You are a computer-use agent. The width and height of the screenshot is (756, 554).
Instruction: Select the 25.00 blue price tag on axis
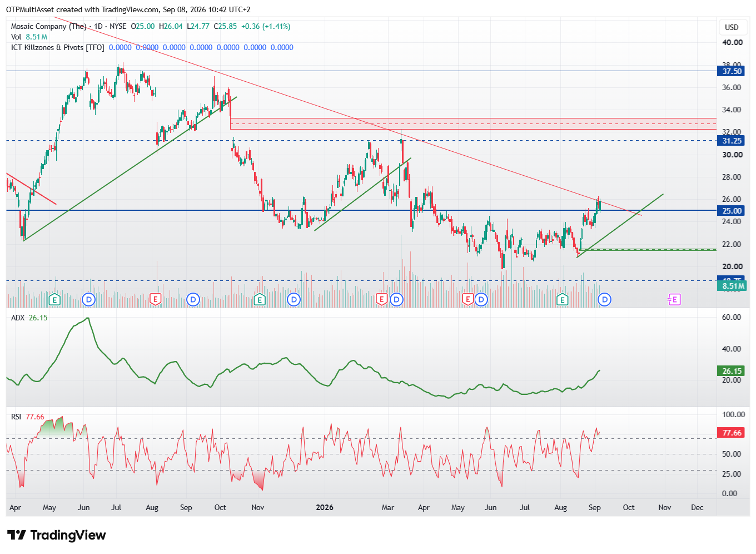tap(732, 211)
